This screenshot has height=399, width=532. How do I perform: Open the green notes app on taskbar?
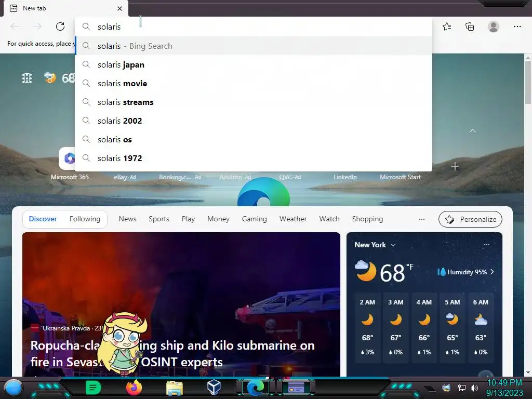click(94, 388)
